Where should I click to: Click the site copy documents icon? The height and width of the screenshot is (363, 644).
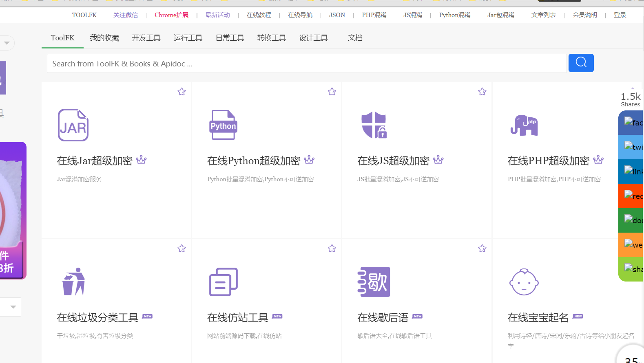[x=223, y=282]
